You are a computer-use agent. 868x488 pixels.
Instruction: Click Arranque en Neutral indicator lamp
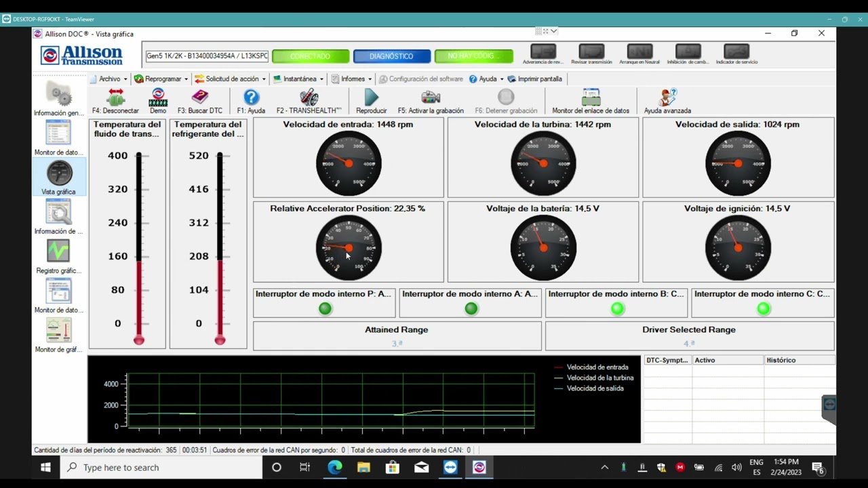[x=639, y=52]
